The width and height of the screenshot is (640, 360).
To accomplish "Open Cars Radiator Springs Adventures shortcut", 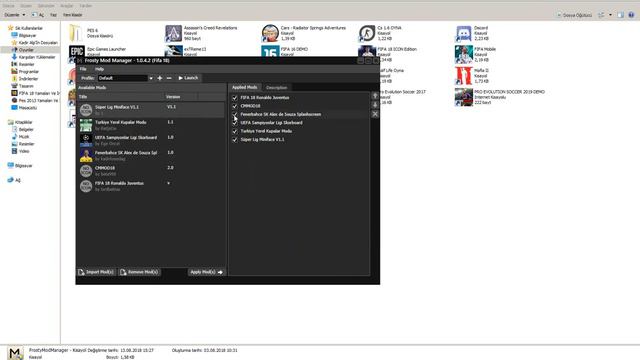I will (270, 33).
